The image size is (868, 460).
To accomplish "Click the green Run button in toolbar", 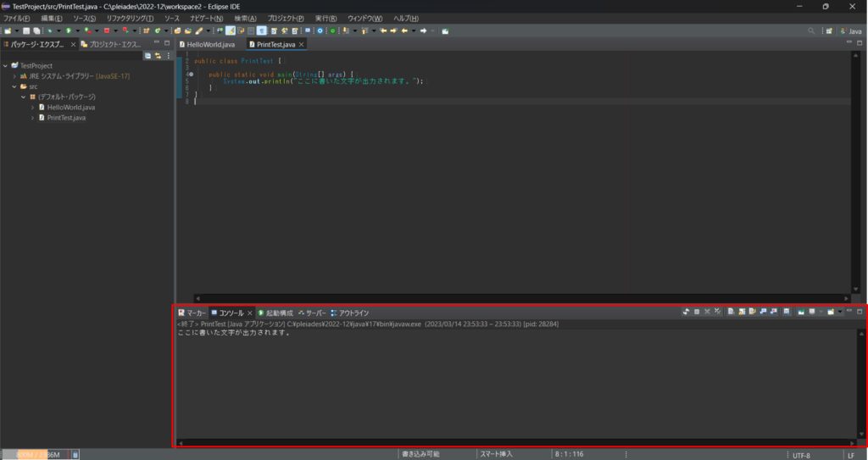I will [69, 30].
